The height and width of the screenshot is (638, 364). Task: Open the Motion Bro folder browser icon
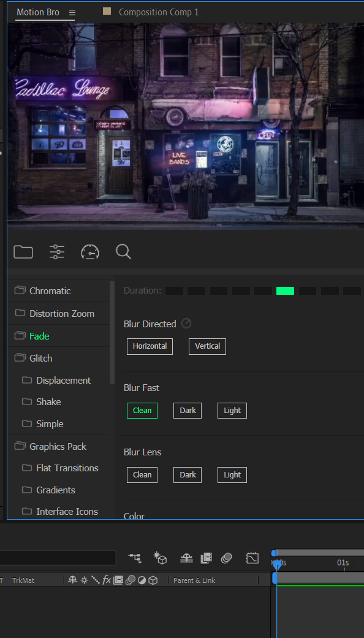point(23,252)
